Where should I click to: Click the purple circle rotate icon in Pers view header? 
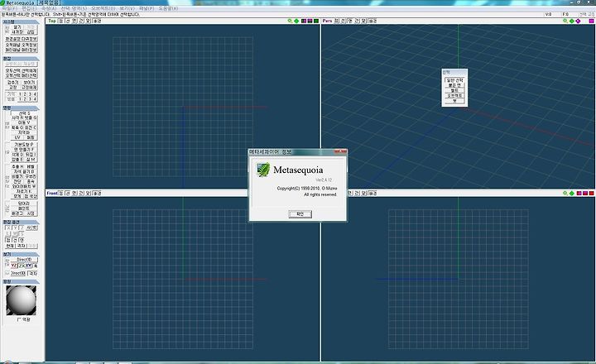[578, 21]
